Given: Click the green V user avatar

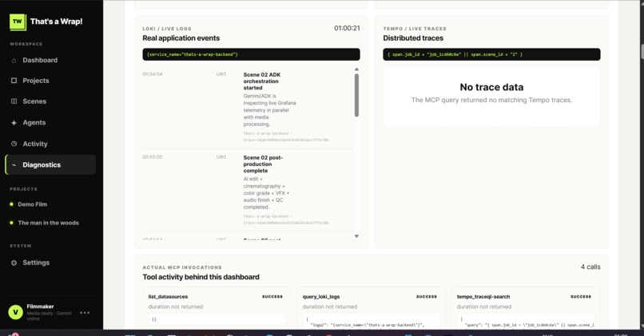Looking at the screenshot, I should 16,312.
